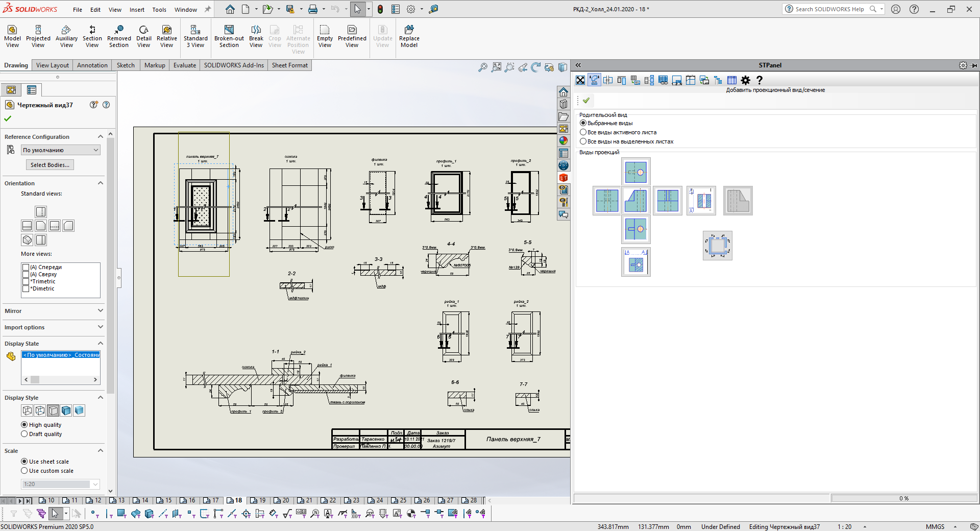The height and width of the screenshot is (531, 980).
Task: Switch to the Sheet Format tab
Action: [x=290, y=65]
